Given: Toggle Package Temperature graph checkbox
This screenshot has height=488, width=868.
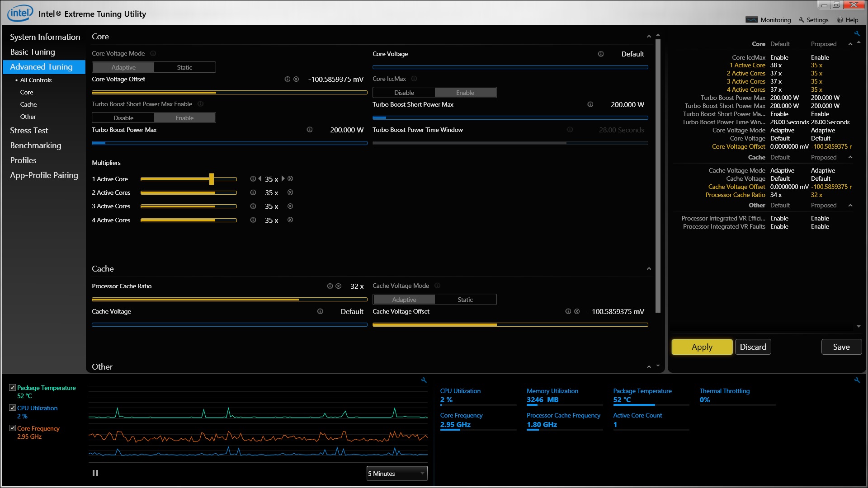Looking at the screenshot, I should click(x=13, y=388).
